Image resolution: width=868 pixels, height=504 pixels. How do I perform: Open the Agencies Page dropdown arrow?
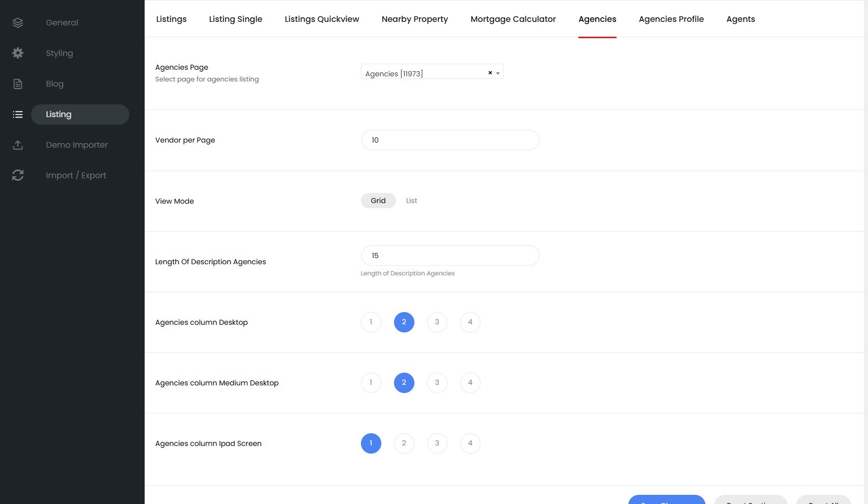click(498, 73)
